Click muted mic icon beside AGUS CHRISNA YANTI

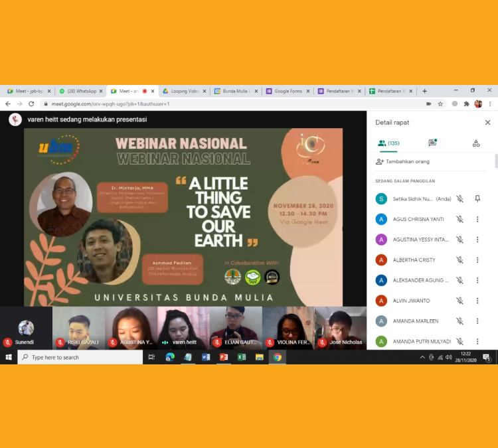(x=459, y=219)
